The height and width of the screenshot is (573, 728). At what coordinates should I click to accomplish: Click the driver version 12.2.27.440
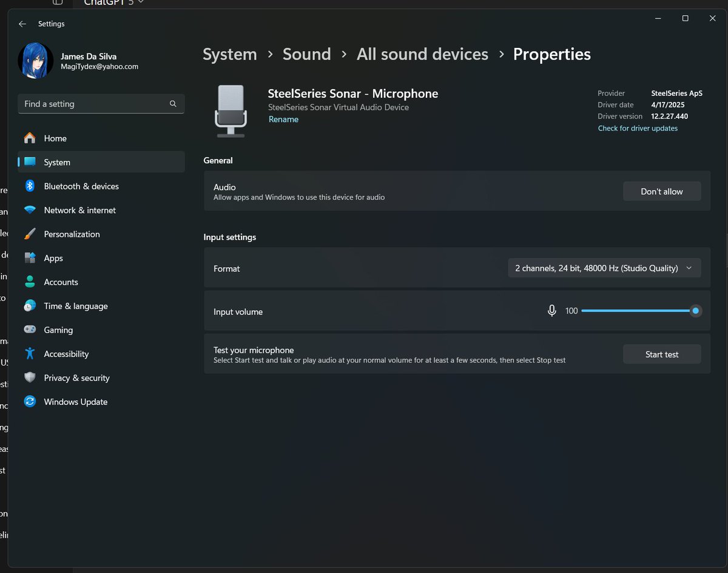[670, 117]
